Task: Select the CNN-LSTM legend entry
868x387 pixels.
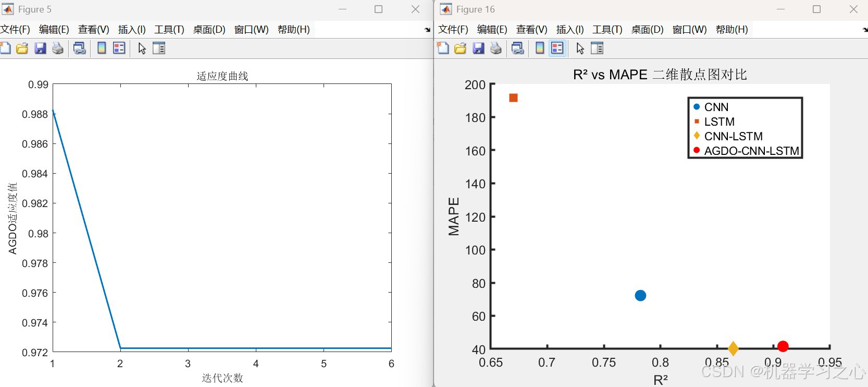Action: [x=728, y=136]
